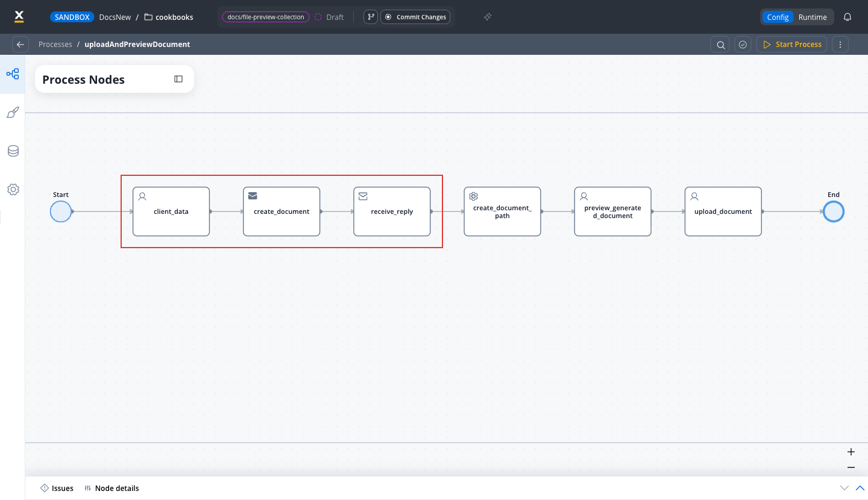
Task: Select the create_document send message node
Action: 281,211
